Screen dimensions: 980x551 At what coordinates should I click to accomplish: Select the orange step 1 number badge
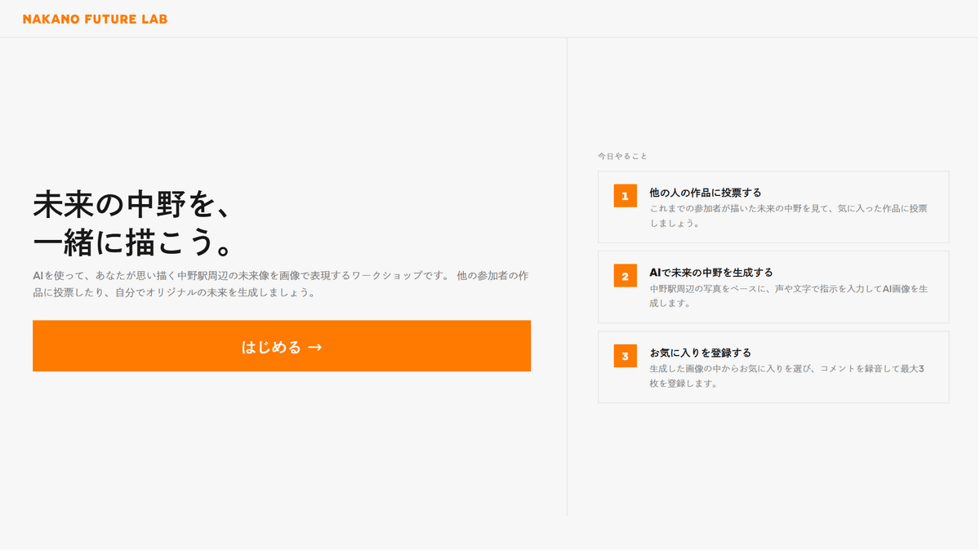click(625, 196)
